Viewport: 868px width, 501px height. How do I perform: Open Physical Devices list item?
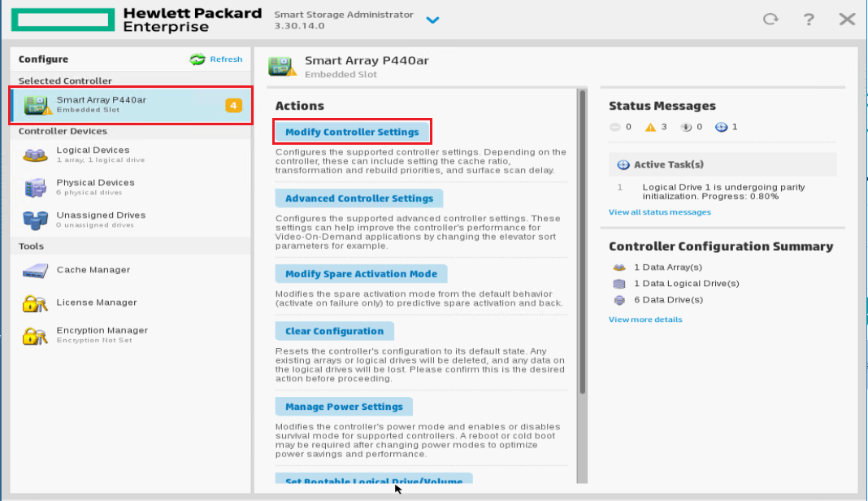[x=131, y=187]
